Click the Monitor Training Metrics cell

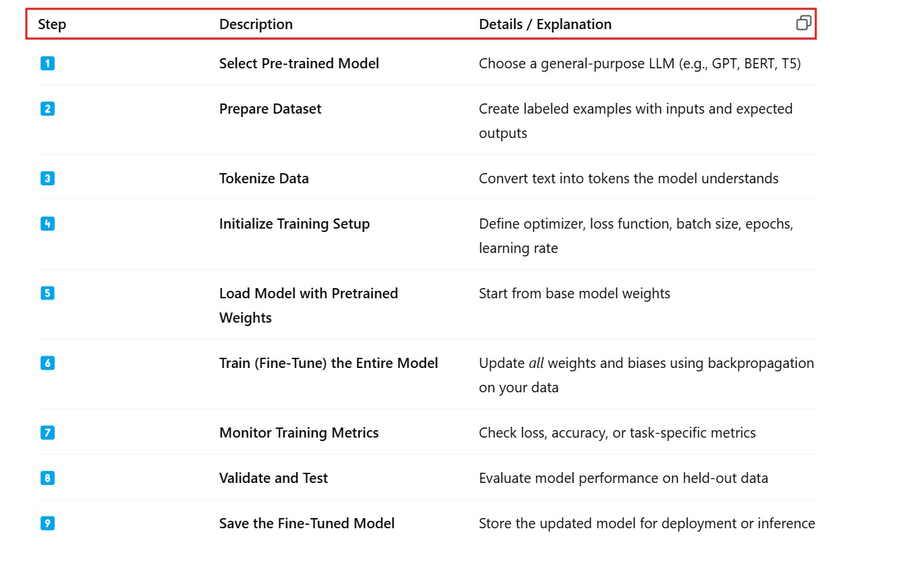[x=298, y=433]
